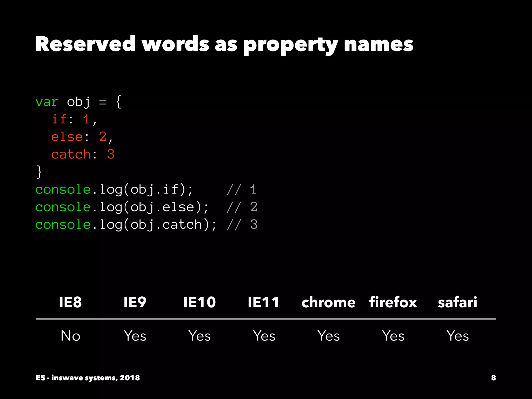Image resolution: width=532 pixels, height=399 pixels.
Task: Click the "firefox" column header
Action: click(393, 302)
